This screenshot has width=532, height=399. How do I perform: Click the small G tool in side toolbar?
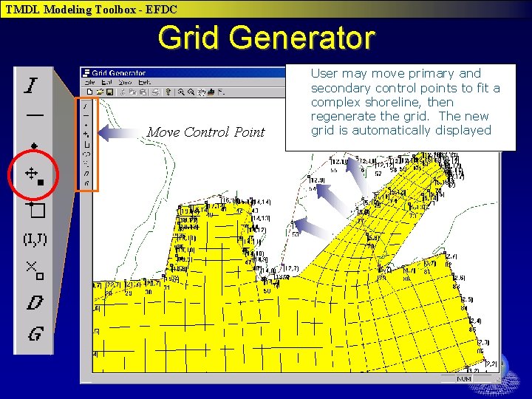pos(86,183)
